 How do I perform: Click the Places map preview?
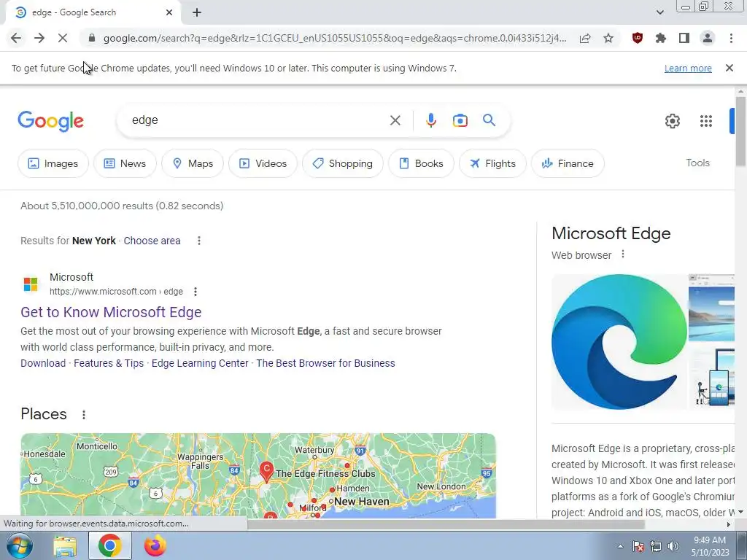258,475
